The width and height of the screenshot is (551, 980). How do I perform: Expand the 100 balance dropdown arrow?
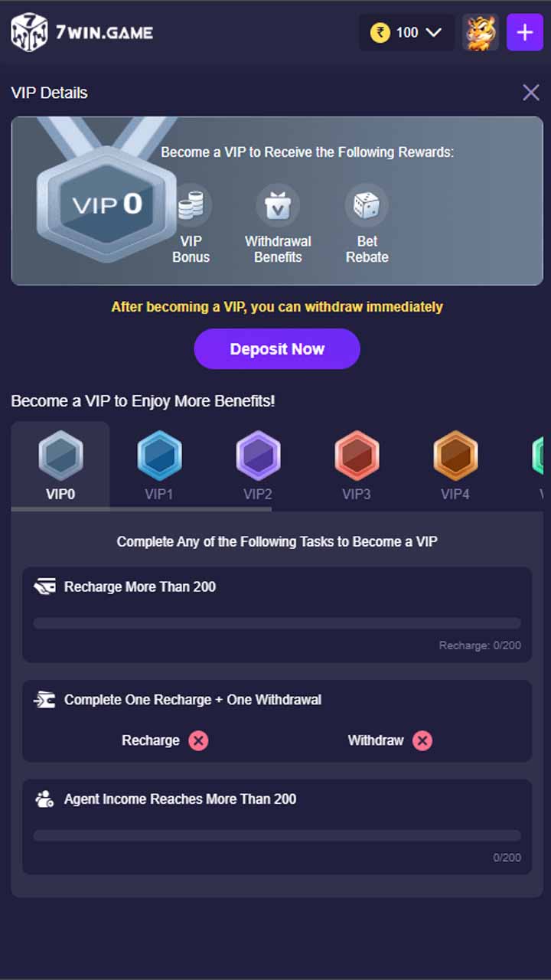tap(433, 32)
